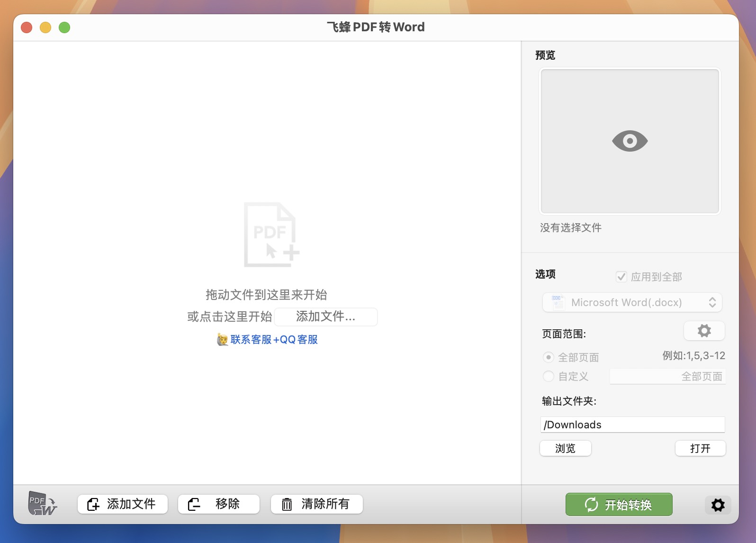
Task: Open Microsoft Word(.docx) format dropdown
Action: [x=632, y=302]
